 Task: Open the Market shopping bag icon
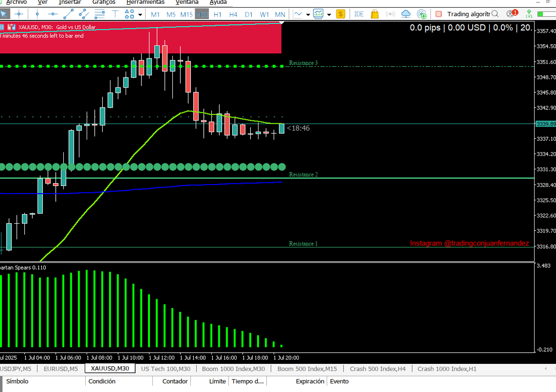[375, 14]
